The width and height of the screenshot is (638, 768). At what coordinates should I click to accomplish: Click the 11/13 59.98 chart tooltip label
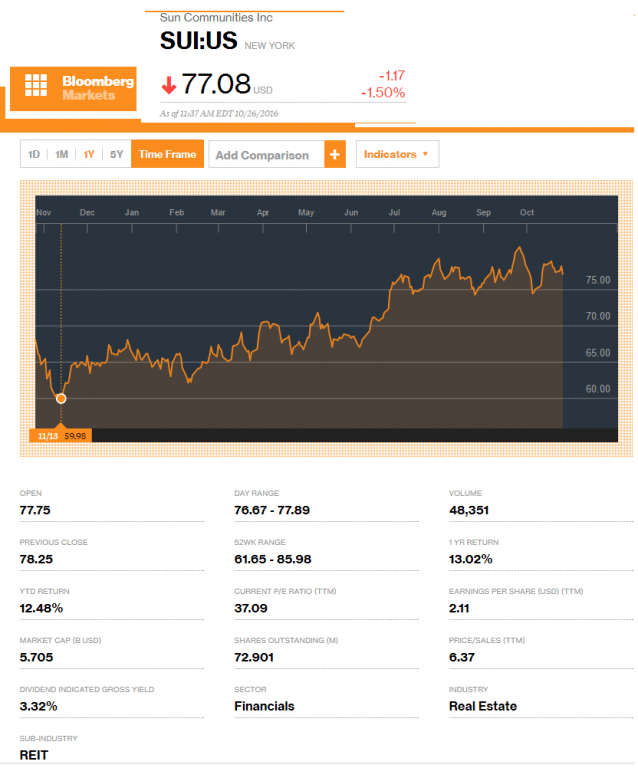coord(61,435)
